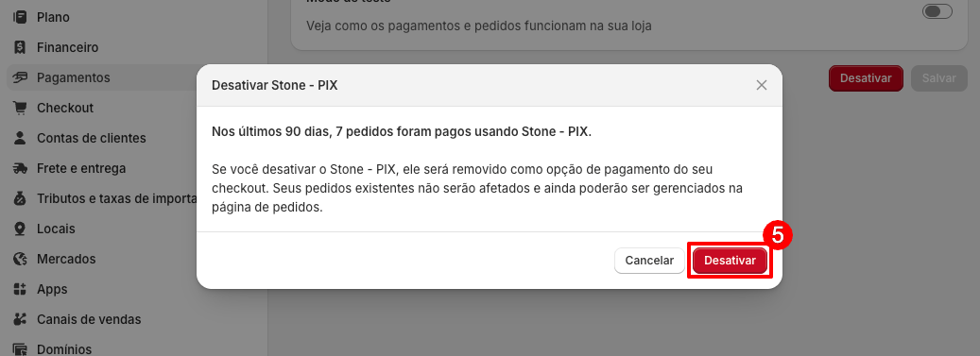
Task: Click the Canais de vendas icon
Action: tap(20, 319)
